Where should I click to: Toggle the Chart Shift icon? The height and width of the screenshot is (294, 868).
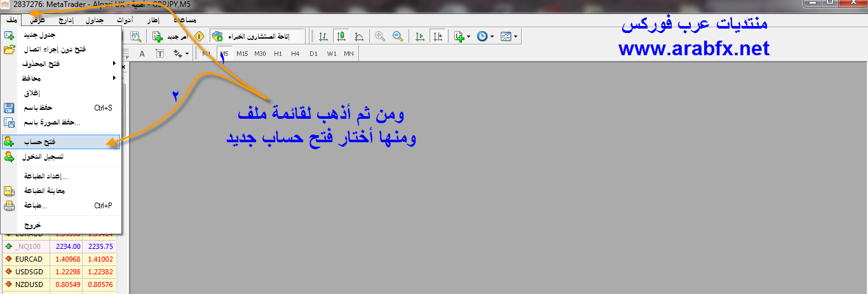point(437,37)
